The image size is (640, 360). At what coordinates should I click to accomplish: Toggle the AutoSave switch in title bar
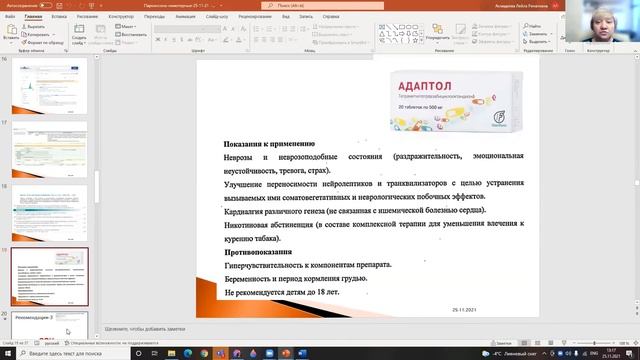point(45,5)
